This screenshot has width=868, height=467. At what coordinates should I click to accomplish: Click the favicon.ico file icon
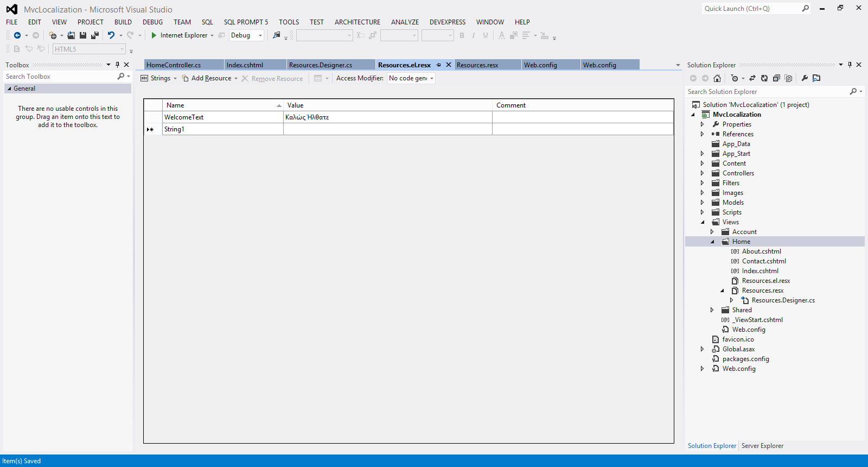pyautogui.click(x=716, y=339)
